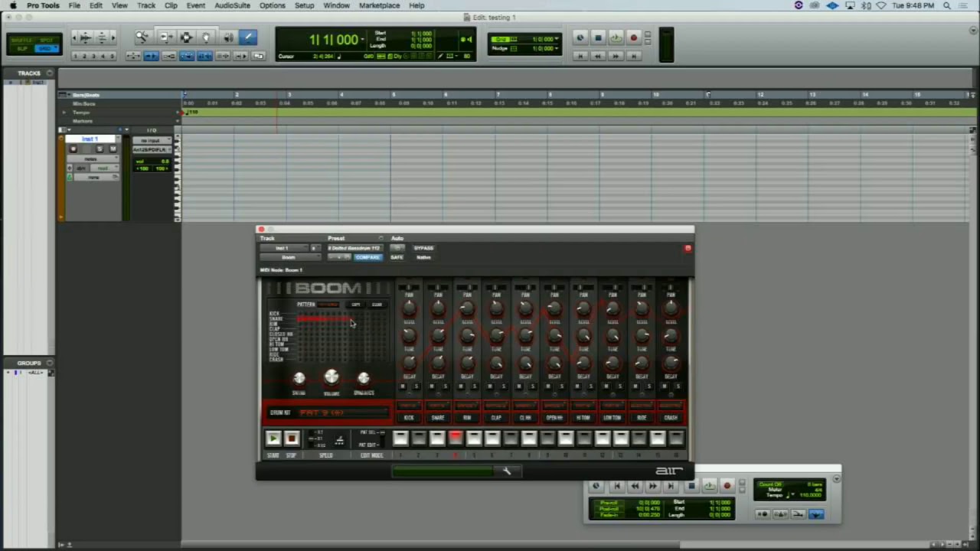Open plug-in insert selector Boom

coord(289,257)
